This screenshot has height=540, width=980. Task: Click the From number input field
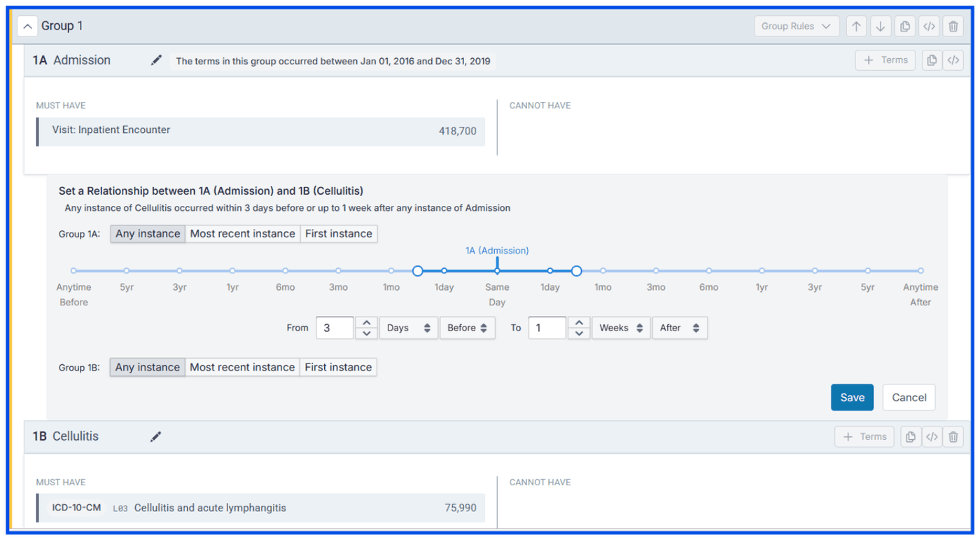point(335,328)
